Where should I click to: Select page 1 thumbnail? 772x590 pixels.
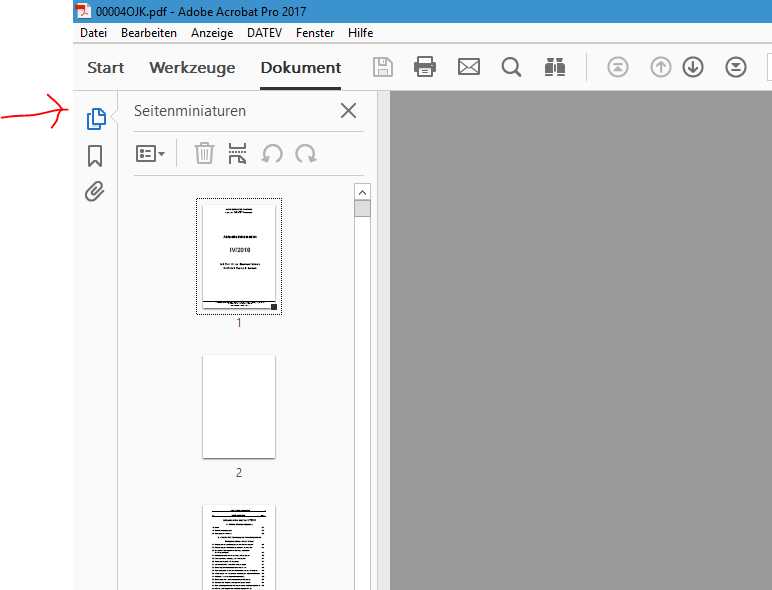[x=239, y=256]
